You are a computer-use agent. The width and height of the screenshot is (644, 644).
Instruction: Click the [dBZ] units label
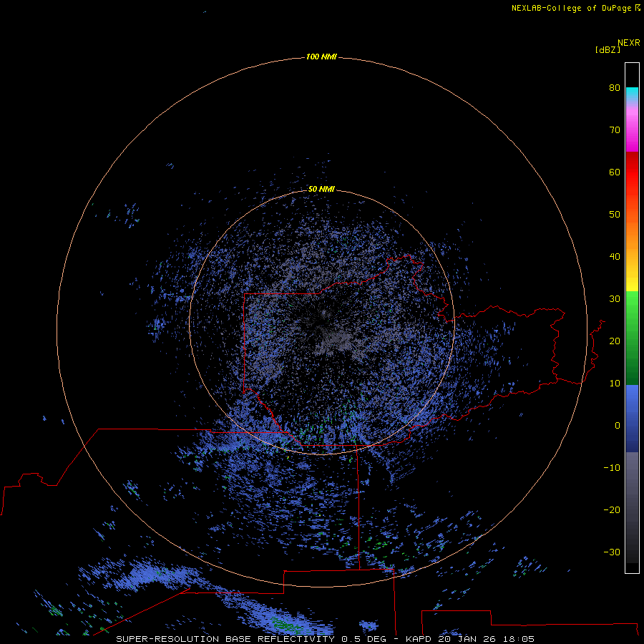608,49
